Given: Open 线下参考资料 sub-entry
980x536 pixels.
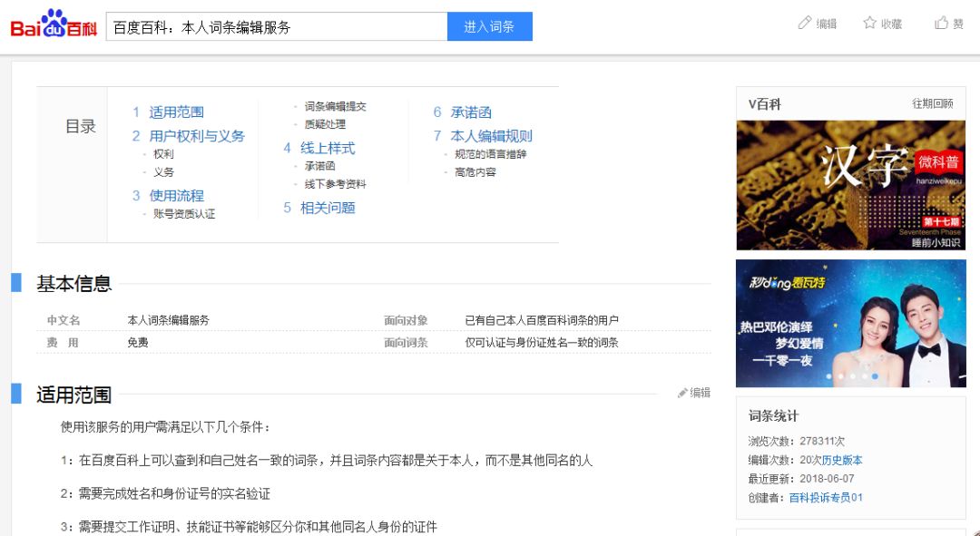Looking at the screenshot, I should (336, 184).
